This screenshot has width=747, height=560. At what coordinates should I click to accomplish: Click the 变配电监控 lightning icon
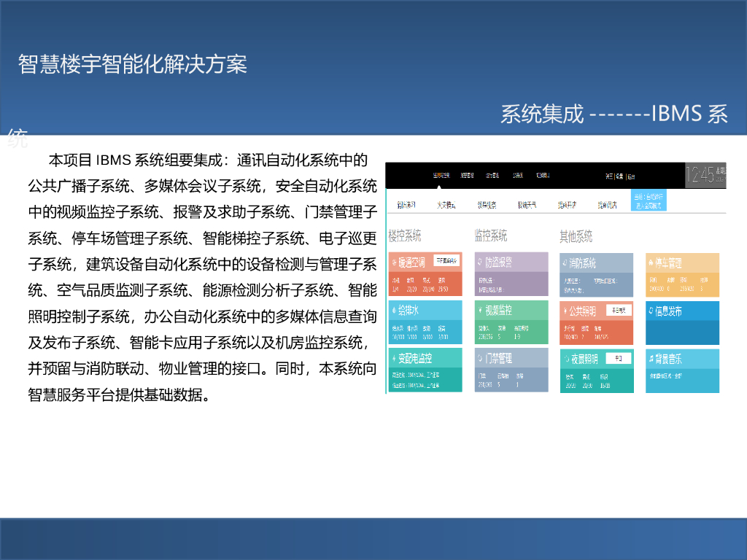(394, 357)
